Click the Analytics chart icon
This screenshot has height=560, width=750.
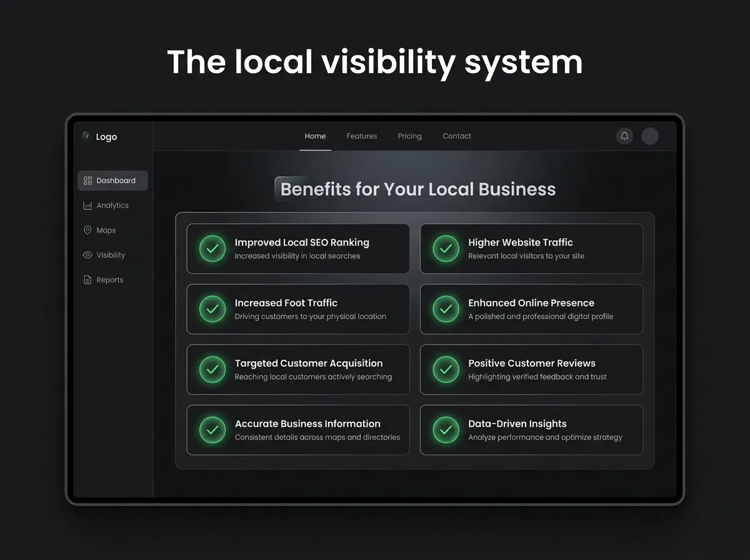coord(87,206)
